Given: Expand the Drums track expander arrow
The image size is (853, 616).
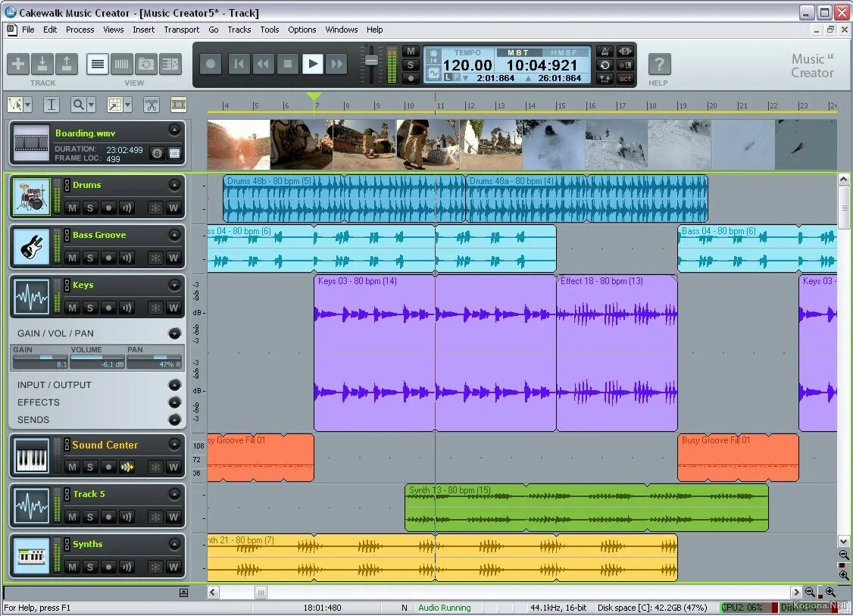Looking at the screenshot, I should point(175,185).
